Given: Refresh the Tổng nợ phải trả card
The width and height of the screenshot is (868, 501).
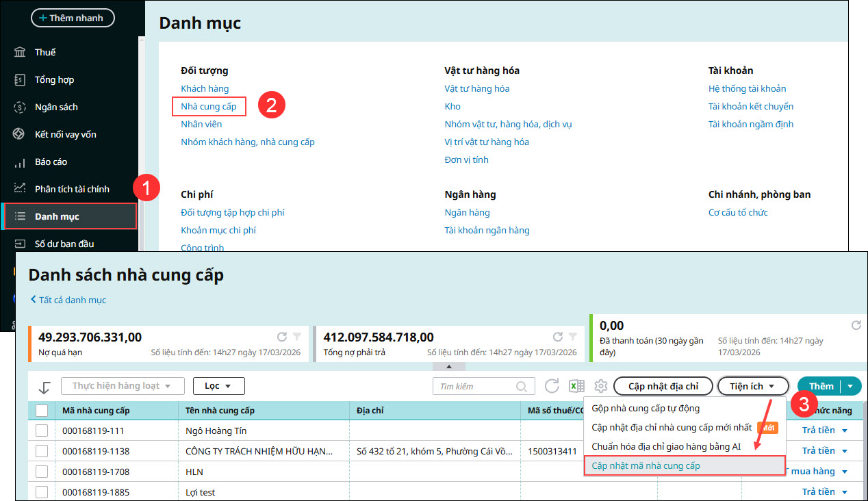Looking at the screenshot, I should 558,337.
